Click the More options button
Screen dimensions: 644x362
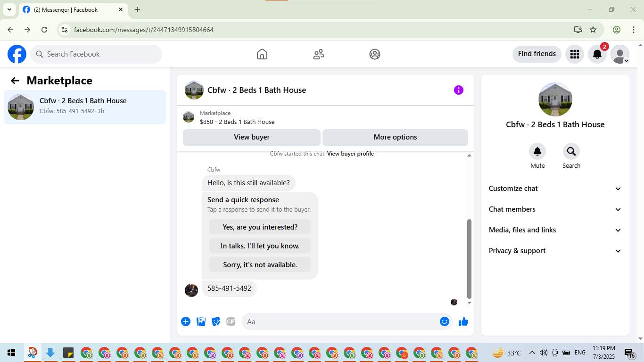click(395, 137)
